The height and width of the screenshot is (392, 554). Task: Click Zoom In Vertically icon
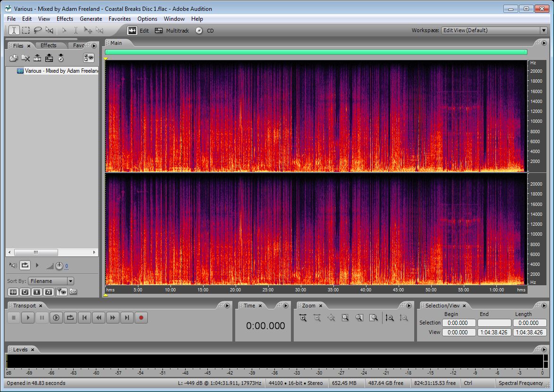tap(389, 318)
